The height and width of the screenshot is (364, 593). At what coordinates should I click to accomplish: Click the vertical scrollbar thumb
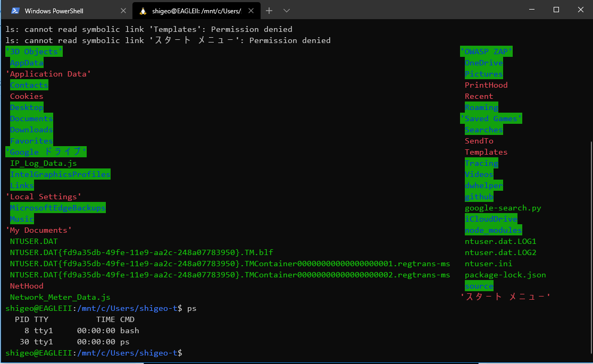click(x=591, y=248)
